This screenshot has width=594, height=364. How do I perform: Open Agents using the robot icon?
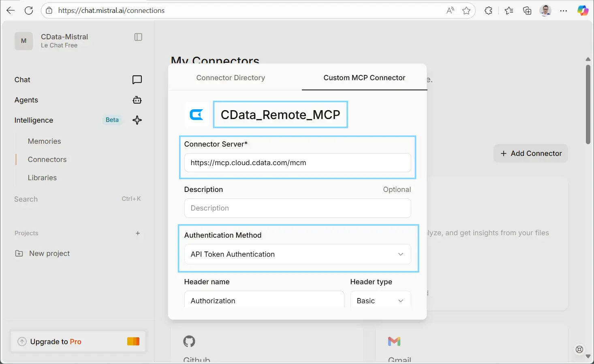click(x=137, y=100)
